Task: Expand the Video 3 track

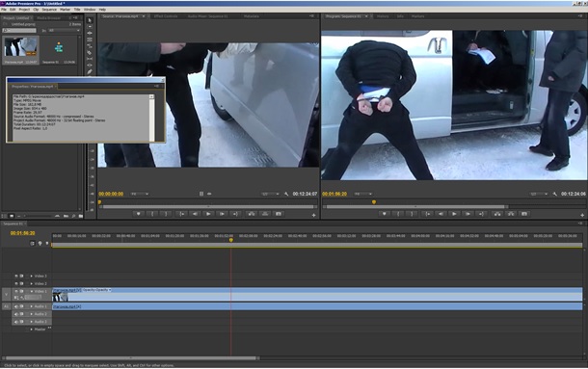Action: click(x=32, y=276)
